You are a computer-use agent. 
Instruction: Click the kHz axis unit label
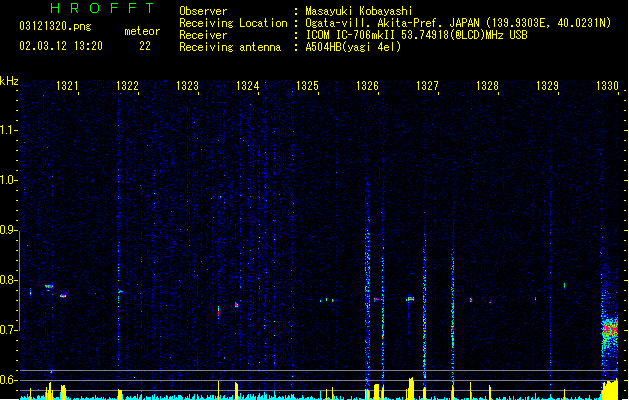[9, 81]
